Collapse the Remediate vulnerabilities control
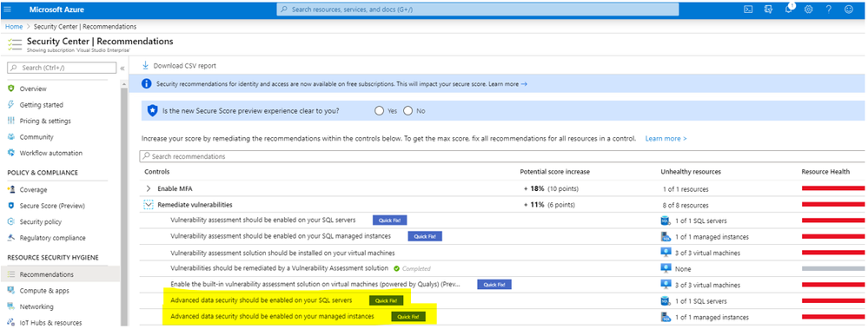868x329 pixels. [148, 205]
